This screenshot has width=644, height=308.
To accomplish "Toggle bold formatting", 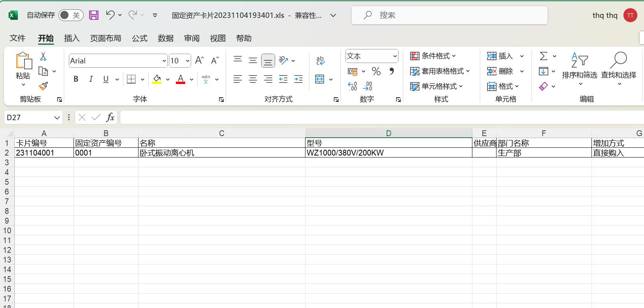I will 76,79.
